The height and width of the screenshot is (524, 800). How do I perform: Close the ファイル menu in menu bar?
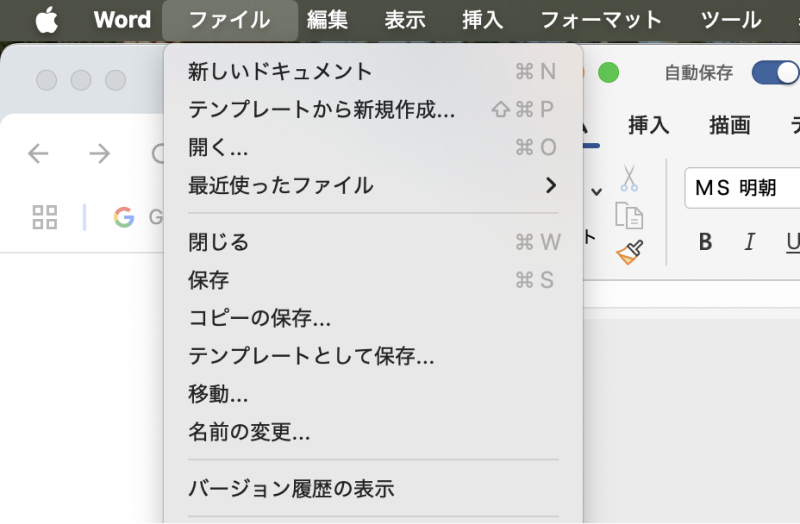[230, 20]
